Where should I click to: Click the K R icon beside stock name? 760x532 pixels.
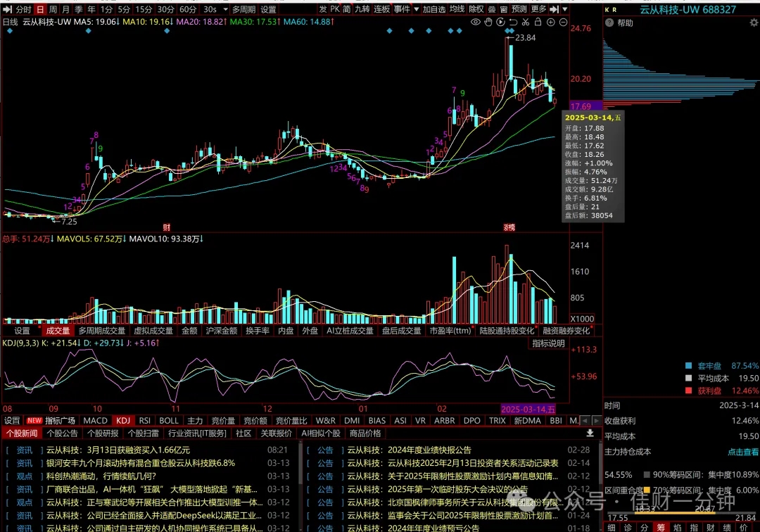coord(611,10)
